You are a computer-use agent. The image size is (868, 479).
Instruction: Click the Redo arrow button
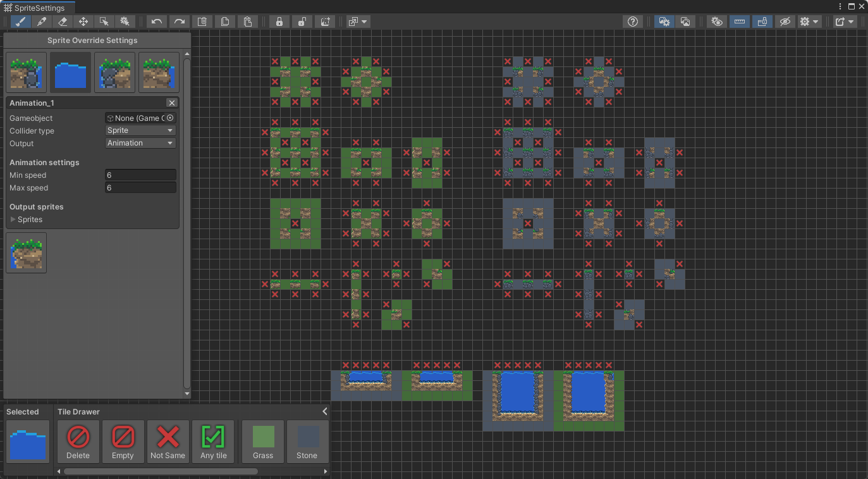point(180,22)
